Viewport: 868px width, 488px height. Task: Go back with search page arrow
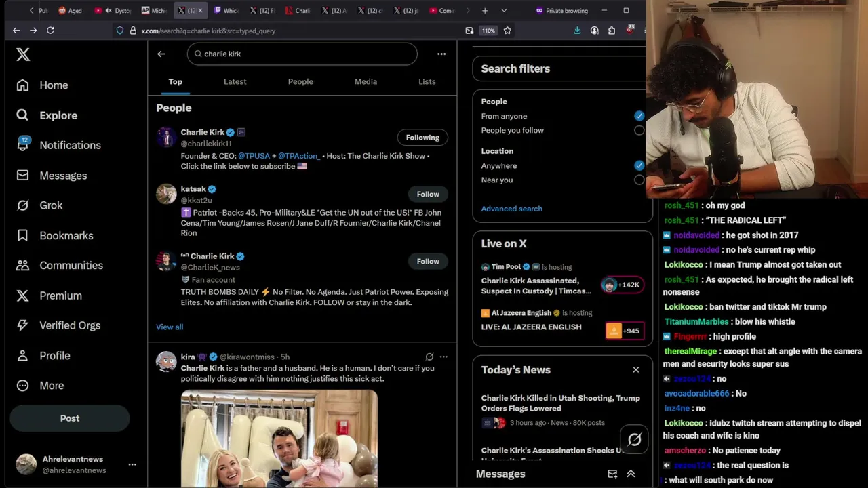click(161, 54)
